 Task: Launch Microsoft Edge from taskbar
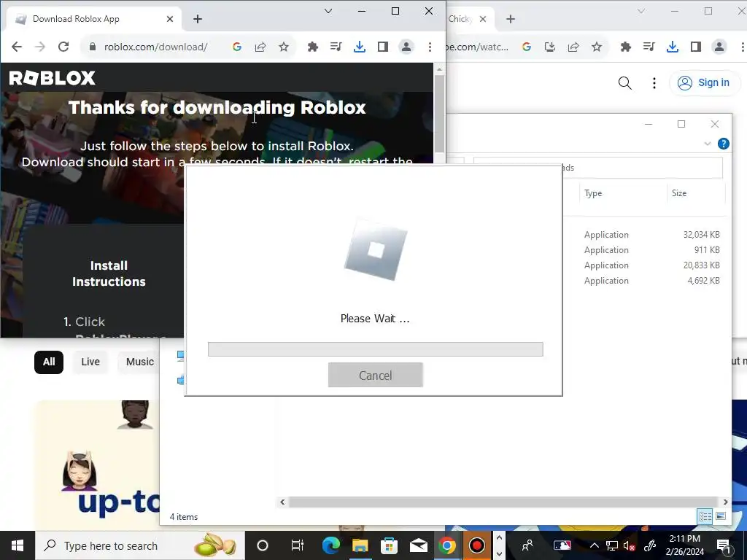pos(330,545)
